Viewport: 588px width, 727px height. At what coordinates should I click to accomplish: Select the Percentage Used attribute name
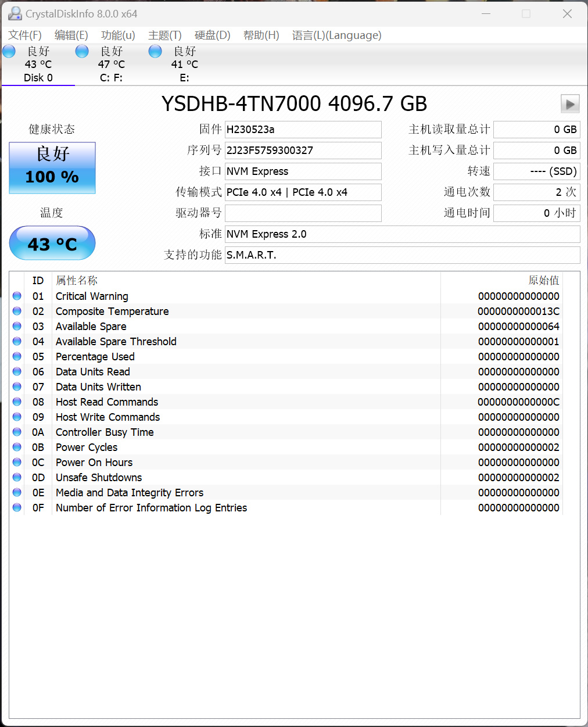pos(95,357)
